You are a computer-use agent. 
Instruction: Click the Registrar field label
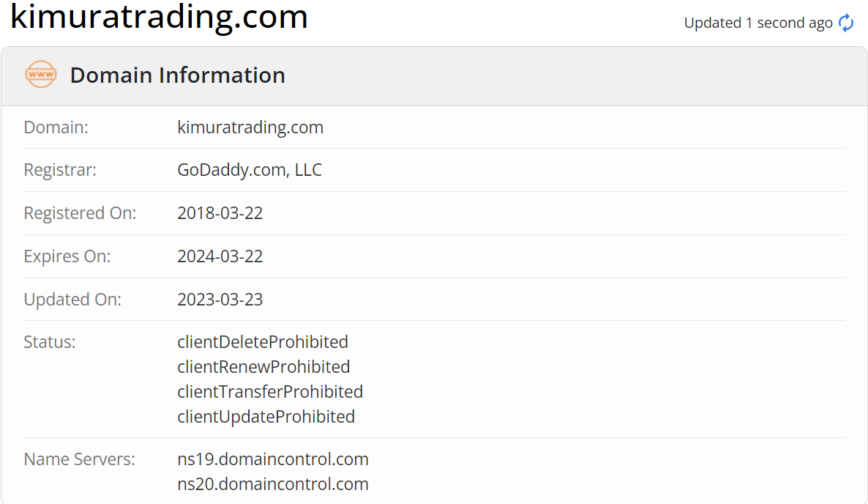click(60, 169)
